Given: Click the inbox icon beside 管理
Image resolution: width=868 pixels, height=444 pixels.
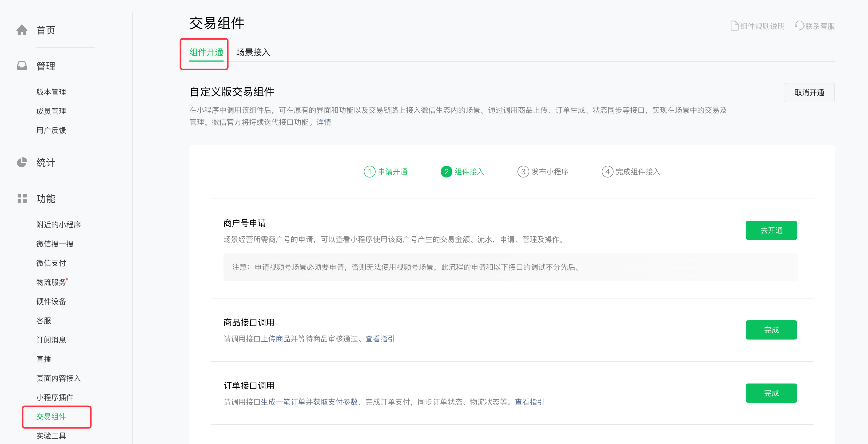Looking at the screenshot, I should pos(22,66).
